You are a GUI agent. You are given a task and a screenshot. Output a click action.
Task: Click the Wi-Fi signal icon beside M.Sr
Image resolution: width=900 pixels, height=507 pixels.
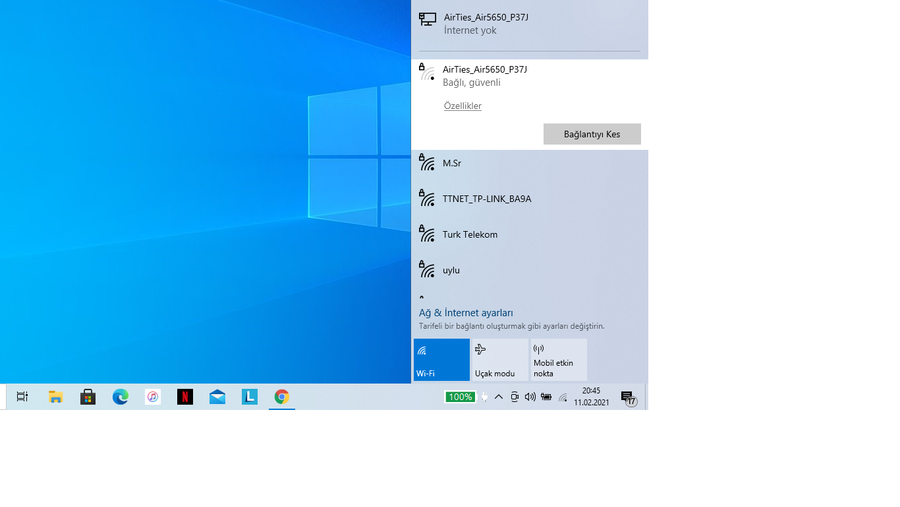pyautogui.click(x=426, y=162)
